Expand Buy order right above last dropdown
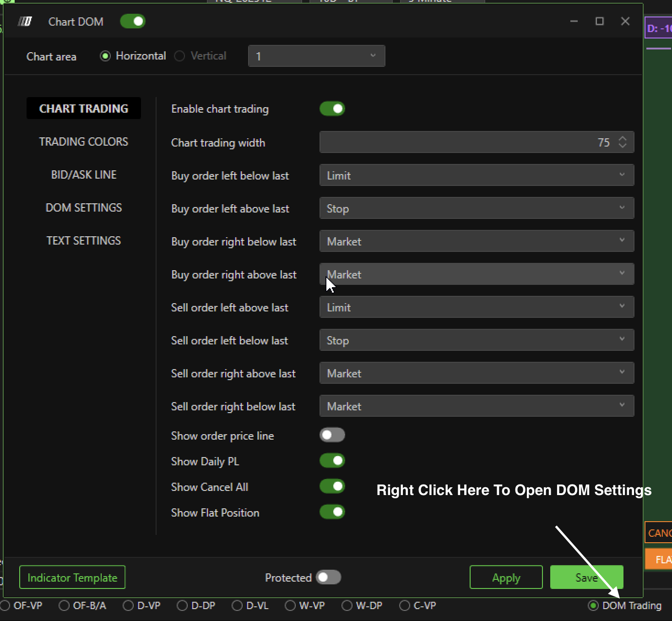The height and width of the screenshot is (621, 672). [476, 274]
